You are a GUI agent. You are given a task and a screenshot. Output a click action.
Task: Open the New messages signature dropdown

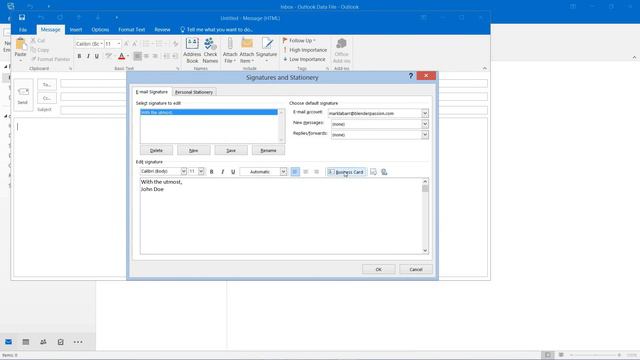coord(424,124)
